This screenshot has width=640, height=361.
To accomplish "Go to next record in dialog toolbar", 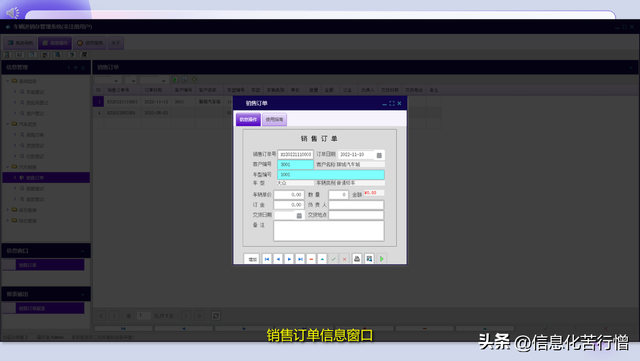I will point(289,259).
